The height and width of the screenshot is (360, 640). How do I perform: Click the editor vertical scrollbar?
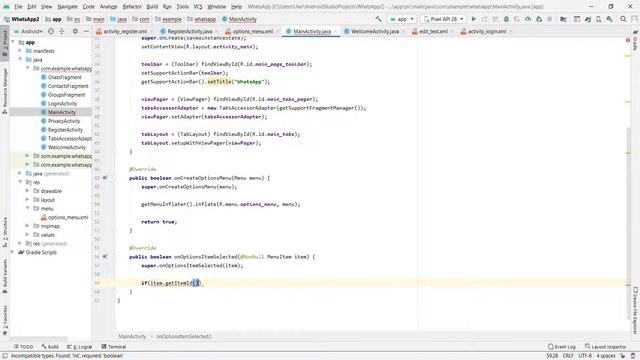click(628, 224)
